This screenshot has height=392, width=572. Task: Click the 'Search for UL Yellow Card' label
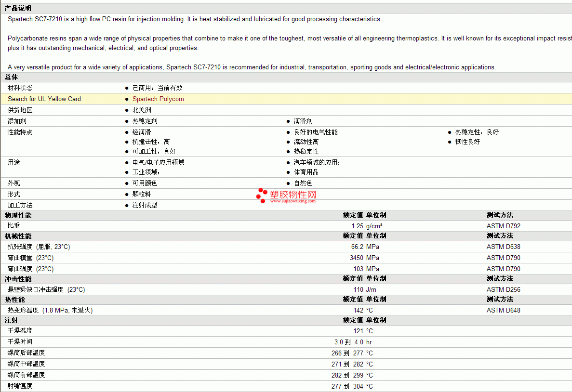(44, 99)
